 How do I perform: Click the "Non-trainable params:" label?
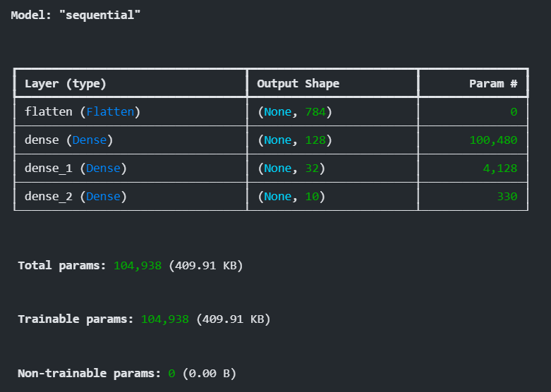[90, 373]
